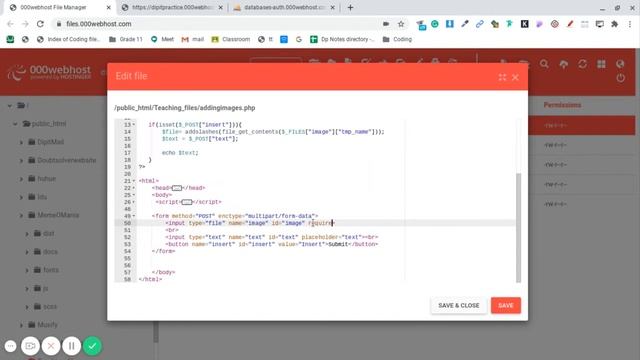Open the Coding bookmarks folder
The image size is (640, 360).
(x=397, y=39)
